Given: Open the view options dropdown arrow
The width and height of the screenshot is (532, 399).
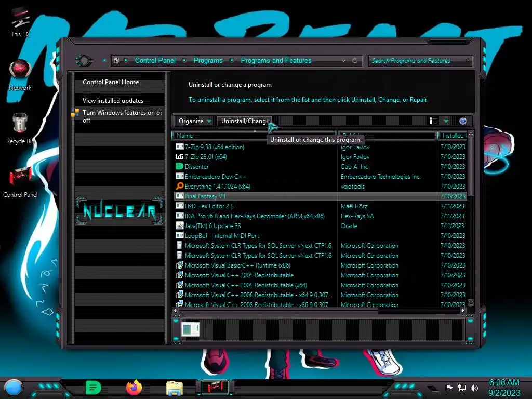Looking at the screenshot, I should tap(446, 122).
